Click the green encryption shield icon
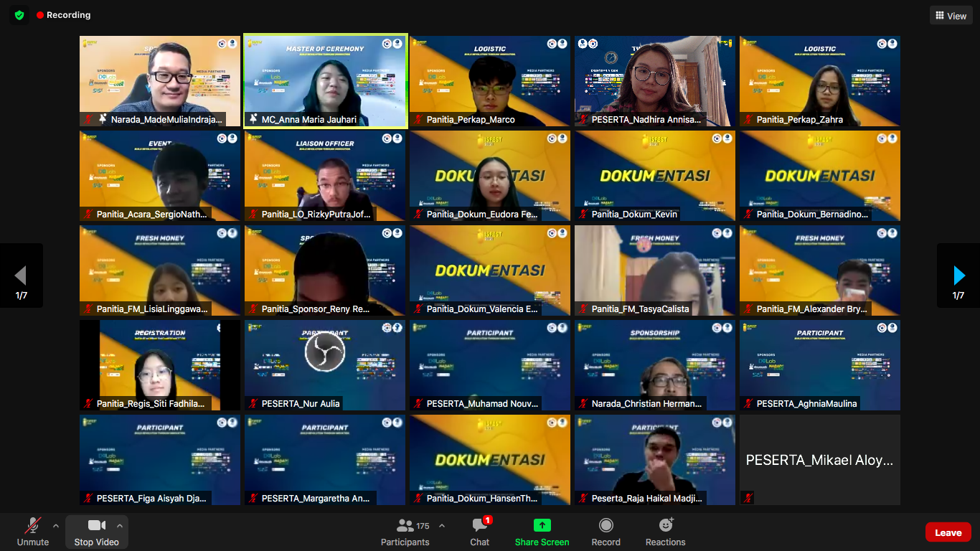The image size is (980, 551). point(19,15)
